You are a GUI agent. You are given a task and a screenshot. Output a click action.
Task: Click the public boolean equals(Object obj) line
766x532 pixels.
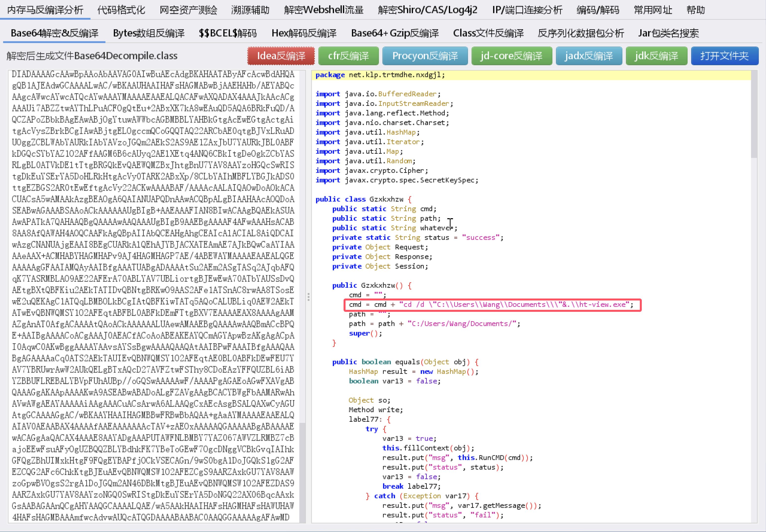click(405, 362)
